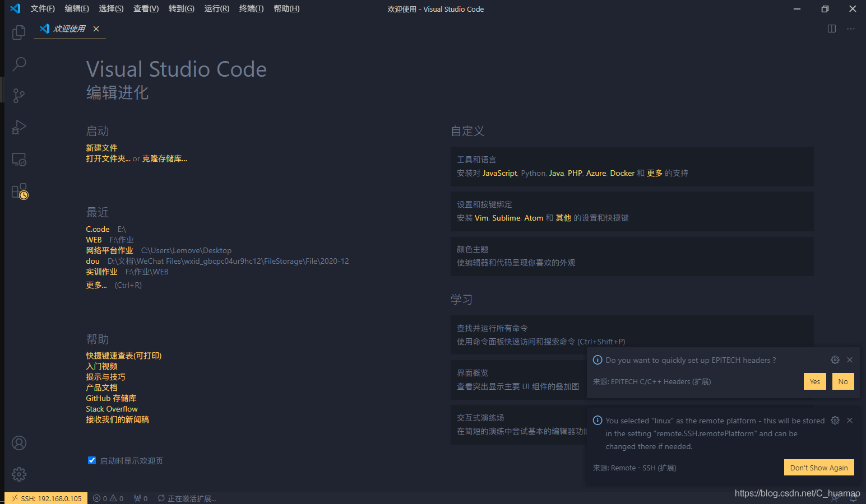This screenshot has height=504, width=866.
Task: Open 转到(G) menu
Action: point(181,8)
